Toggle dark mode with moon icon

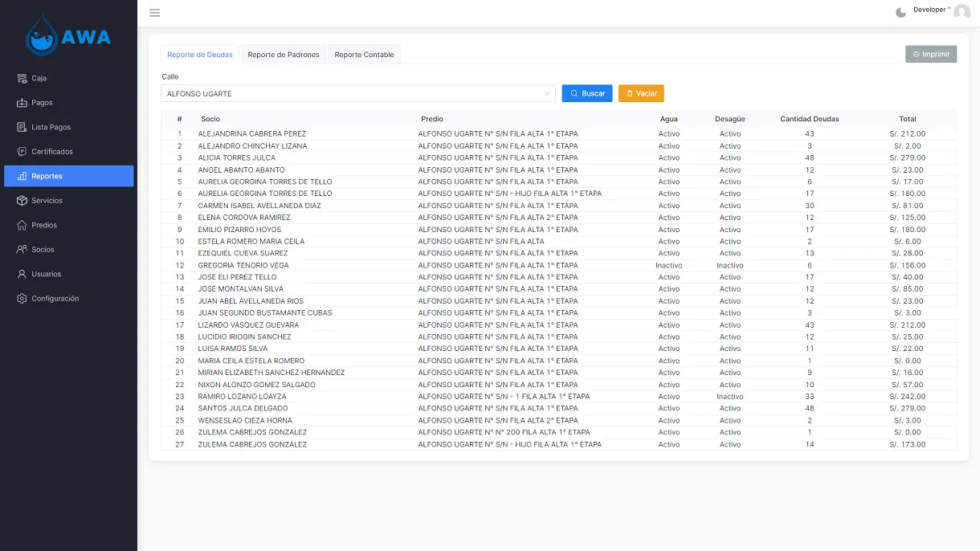click(900, 12)
